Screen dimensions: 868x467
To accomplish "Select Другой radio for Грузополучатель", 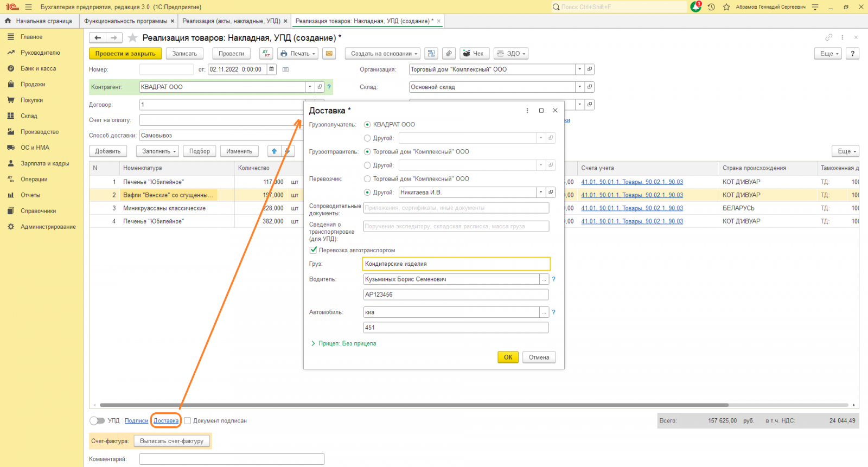I will (x=367, y=138).
